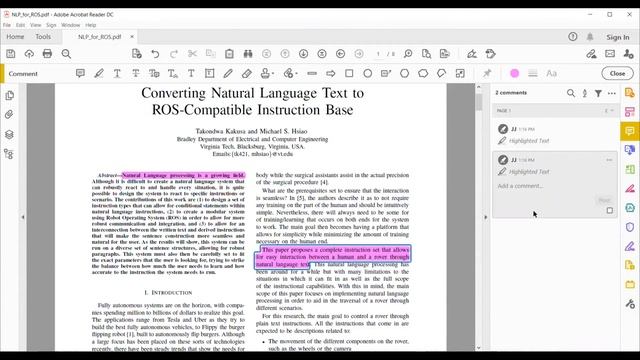Viewport: 640px width, 360px height.
Task: Open comments list options ellipsis
Action: pyautogui.click(x=611, y=93)
